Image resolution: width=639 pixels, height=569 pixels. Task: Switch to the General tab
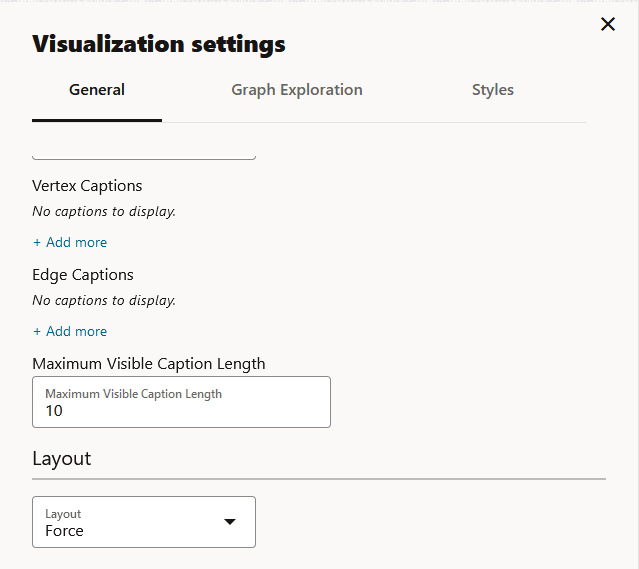(97, 90)
